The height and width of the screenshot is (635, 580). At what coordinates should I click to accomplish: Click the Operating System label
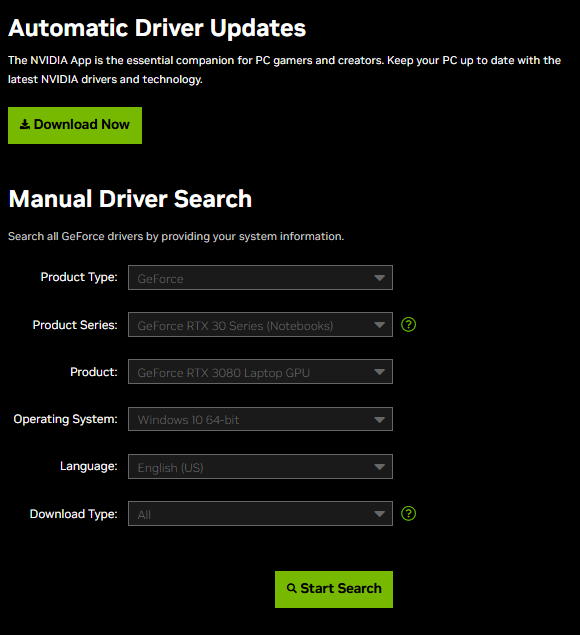coord(65,419)
